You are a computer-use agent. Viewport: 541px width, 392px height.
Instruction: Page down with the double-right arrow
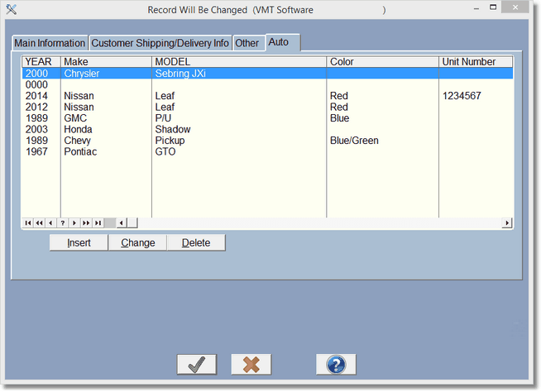coord(86,223)
